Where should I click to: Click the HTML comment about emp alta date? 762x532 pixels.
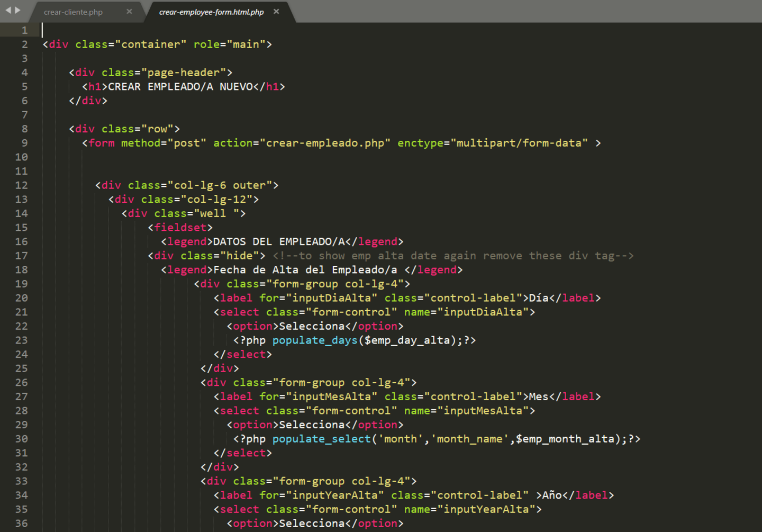pos(453,256)
